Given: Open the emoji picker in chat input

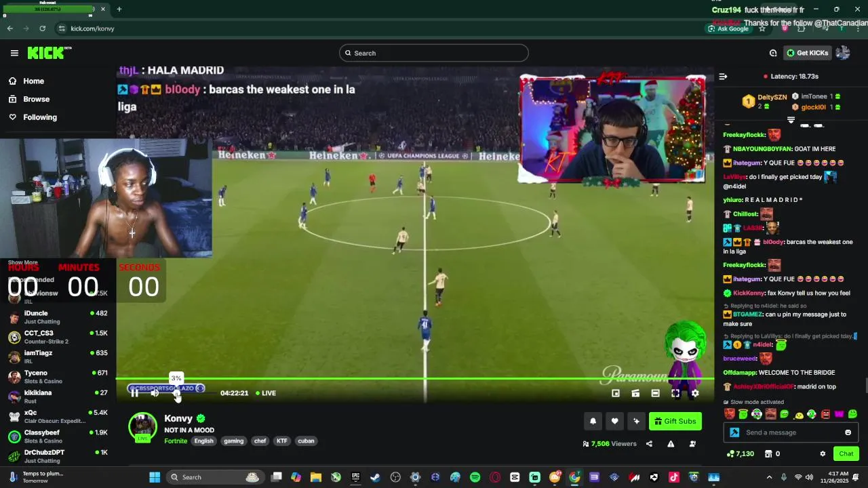Looking at the screenshot, I should click(848, 432).
